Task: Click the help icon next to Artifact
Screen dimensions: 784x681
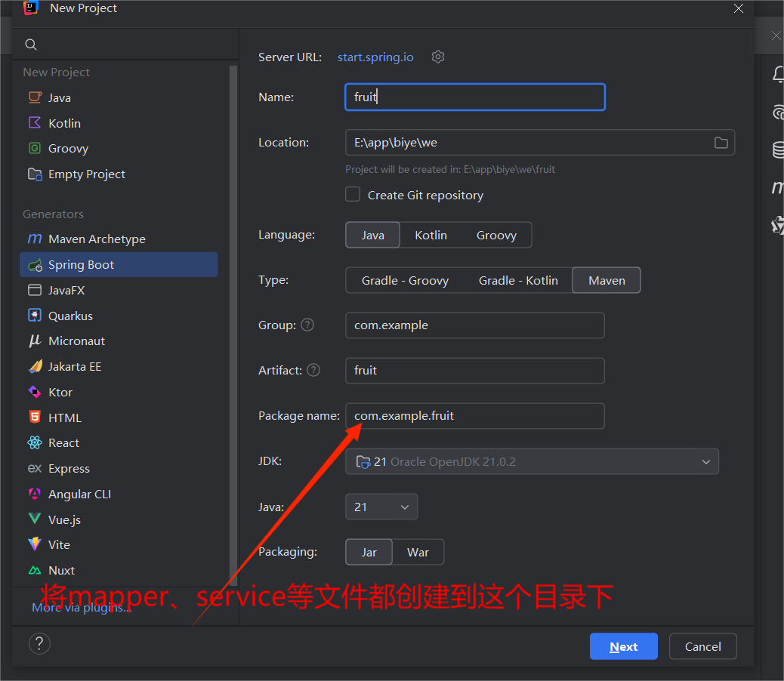Action: pyautogui.click(x=313, y=370)
